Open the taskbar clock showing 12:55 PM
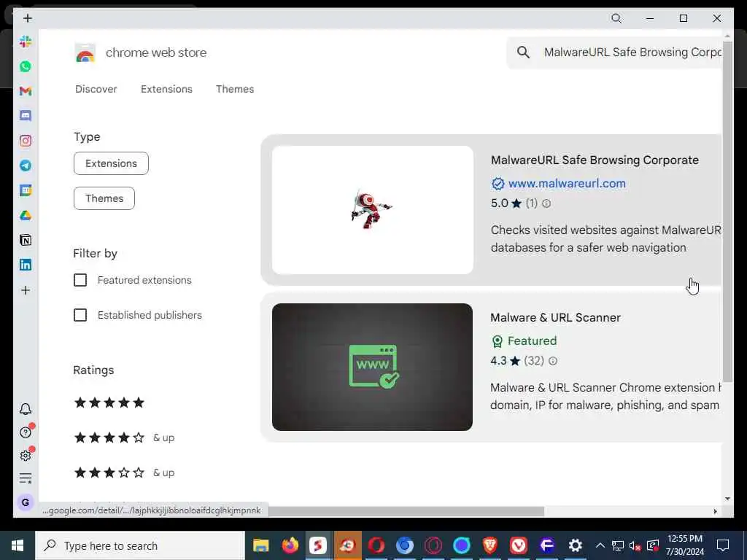This screenshot has width=747, height=560. (x=684, y=545)
